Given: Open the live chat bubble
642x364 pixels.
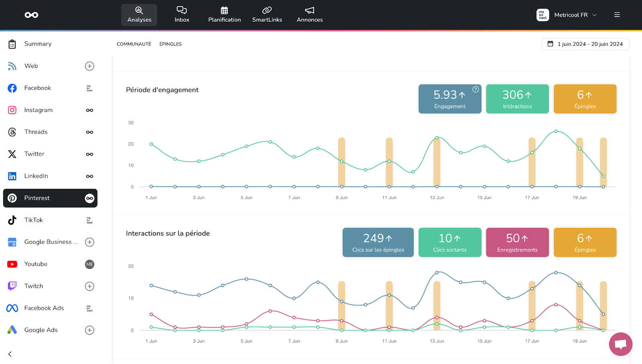Looking at the screenshot, I should click(x=620, y=344).
